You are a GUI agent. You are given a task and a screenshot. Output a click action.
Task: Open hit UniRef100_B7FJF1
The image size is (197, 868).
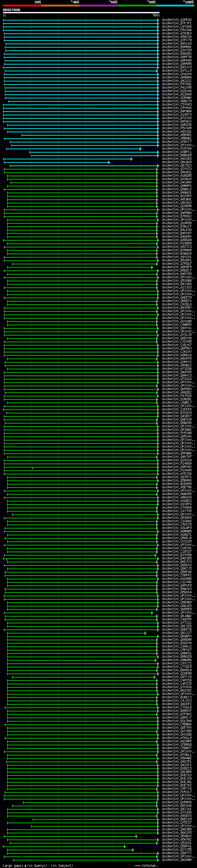pos(177,23)
